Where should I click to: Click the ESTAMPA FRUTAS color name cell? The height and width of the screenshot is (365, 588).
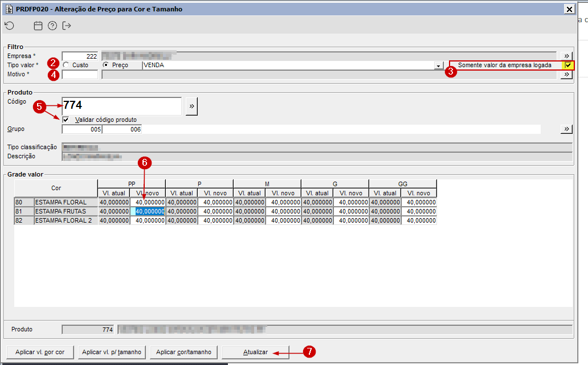click(66, 211)
